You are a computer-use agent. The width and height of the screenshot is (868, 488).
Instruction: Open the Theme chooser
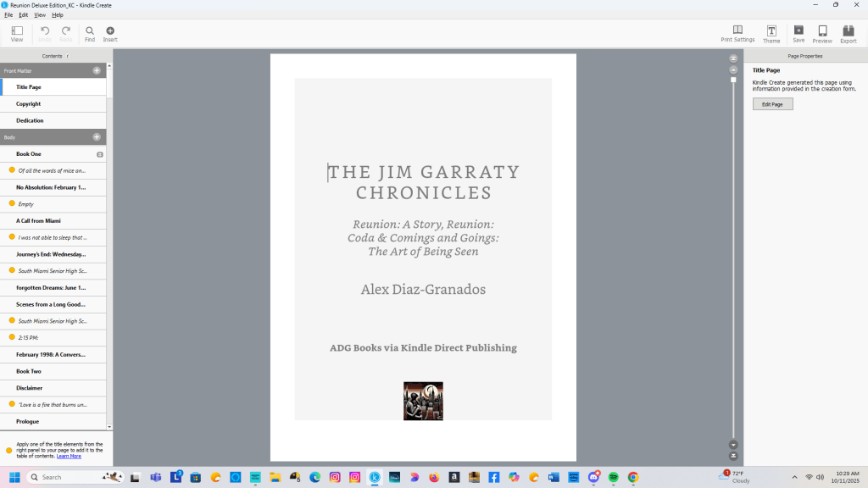pyautogui.click(x=771, y=34)
